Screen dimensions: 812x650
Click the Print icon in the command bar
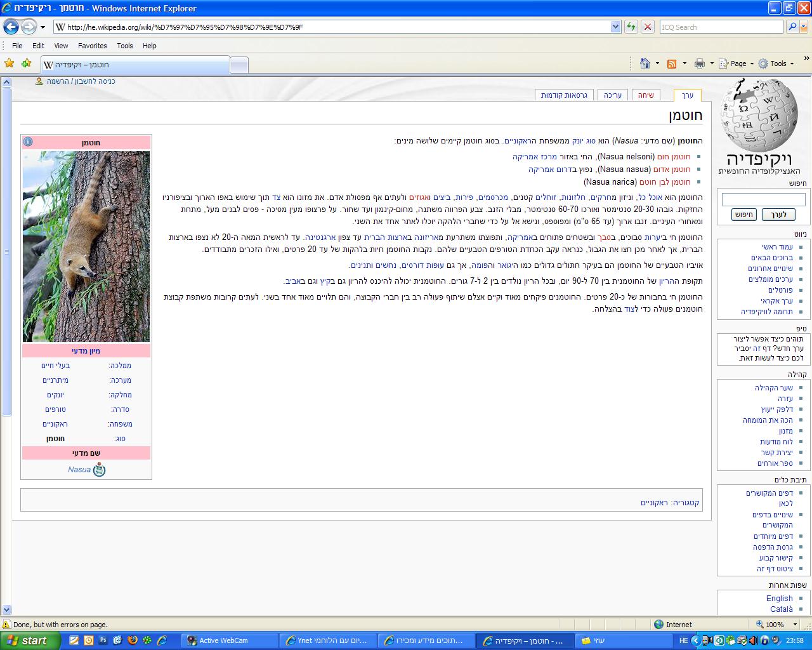[700, 63]
